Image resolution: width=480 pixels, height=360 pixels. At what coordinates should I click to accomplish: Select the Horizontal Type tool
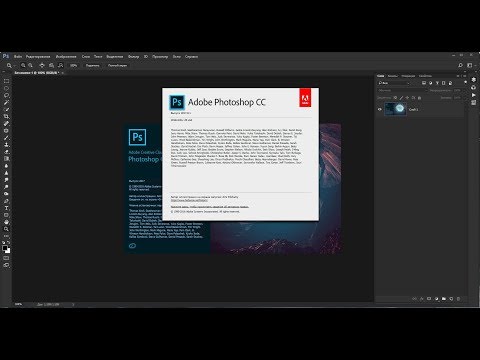[6, 208]
